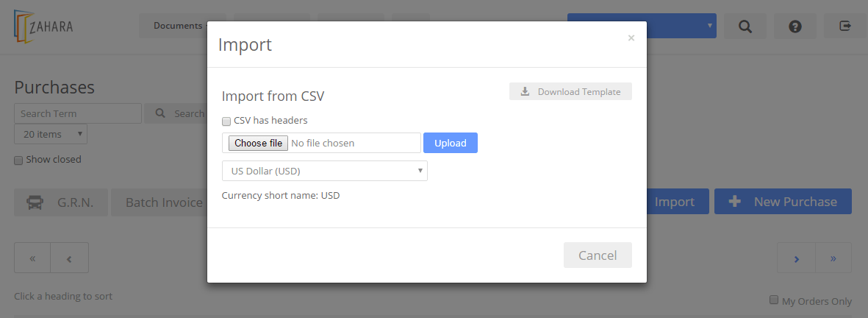868x318 pixels.
Task: Tick the CSV has headers checkbox
Action: [226, 121]
